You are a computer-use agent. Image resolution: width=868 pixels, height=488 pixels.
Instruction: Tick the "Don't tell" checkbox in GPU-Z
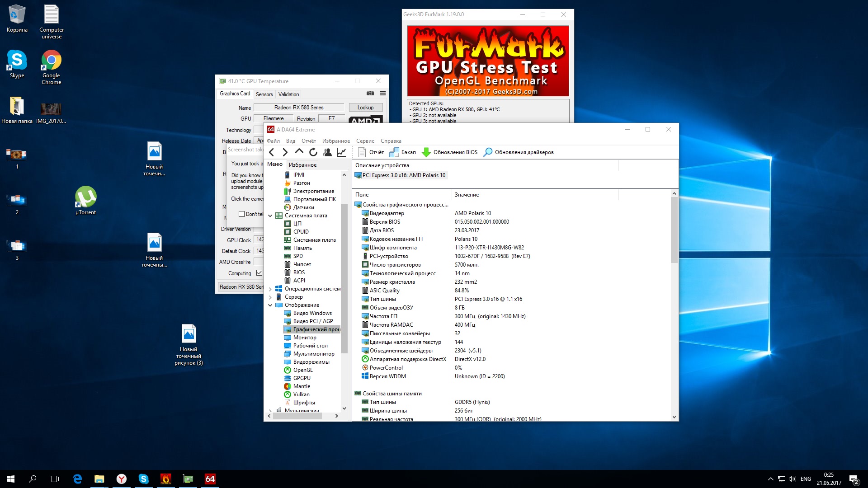point(241,214)
